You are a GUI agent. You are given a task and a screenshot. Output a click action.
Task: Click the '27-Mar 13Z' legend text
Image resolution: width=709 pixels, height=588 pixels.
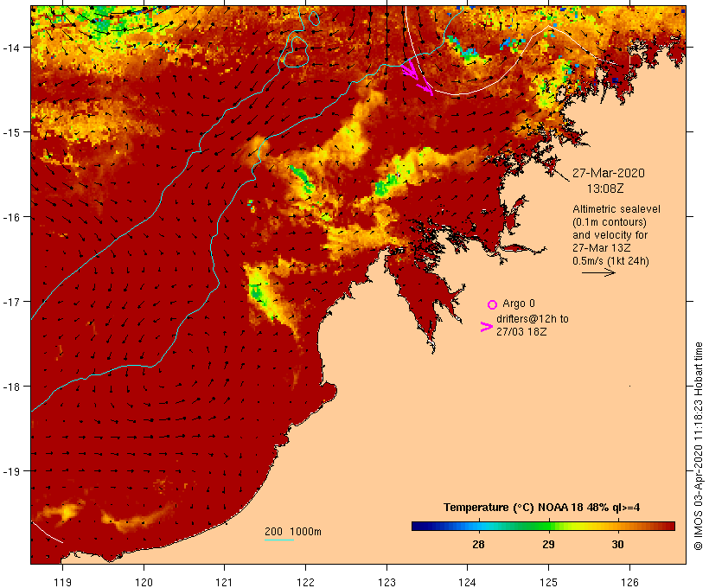602,248
